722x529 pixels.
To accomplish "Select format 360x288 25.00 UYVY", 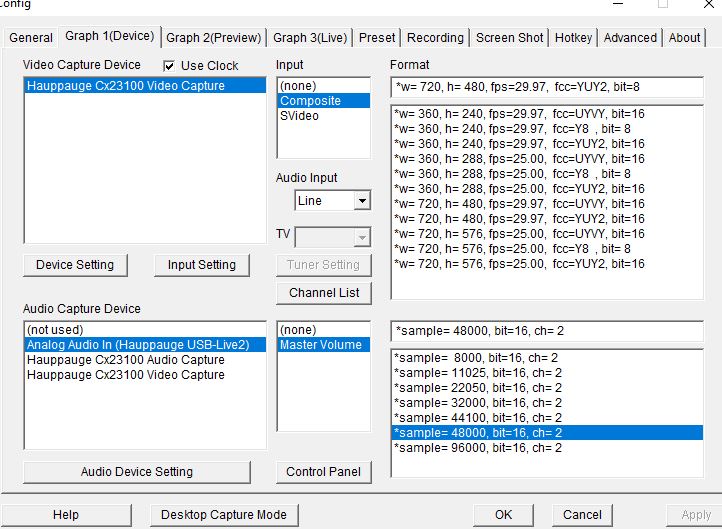I will pos(547,159).
